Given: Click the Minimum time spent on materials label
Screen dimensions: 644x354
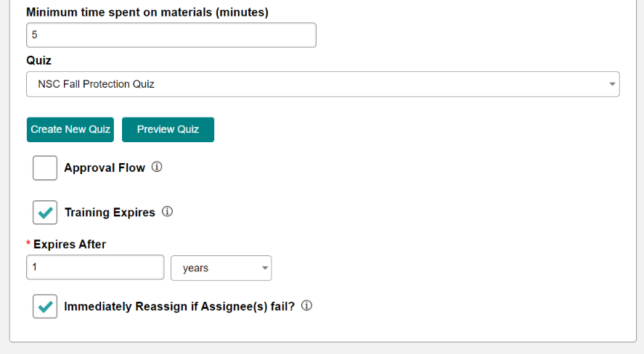Looking at the screenshot, I should tap(147, 12).
